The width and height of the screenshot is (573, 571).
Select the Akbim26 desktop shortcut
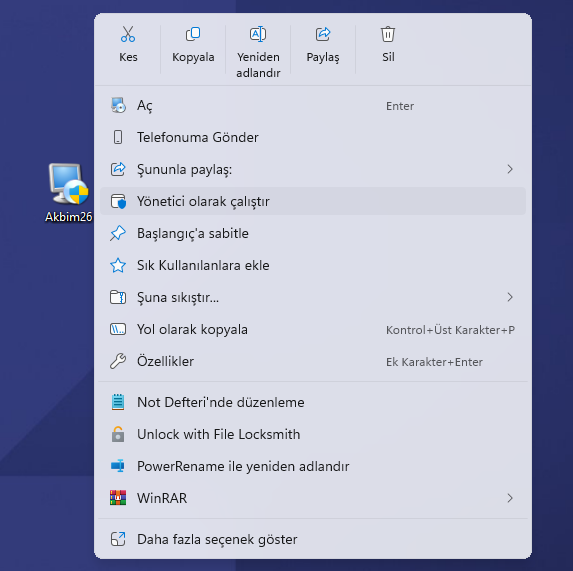[x=69, y=193]
